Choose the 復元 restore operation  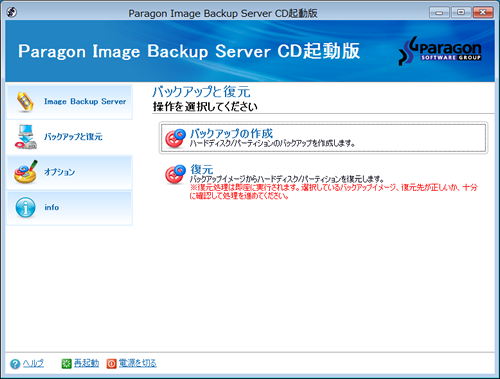click(x=323, y=182)
